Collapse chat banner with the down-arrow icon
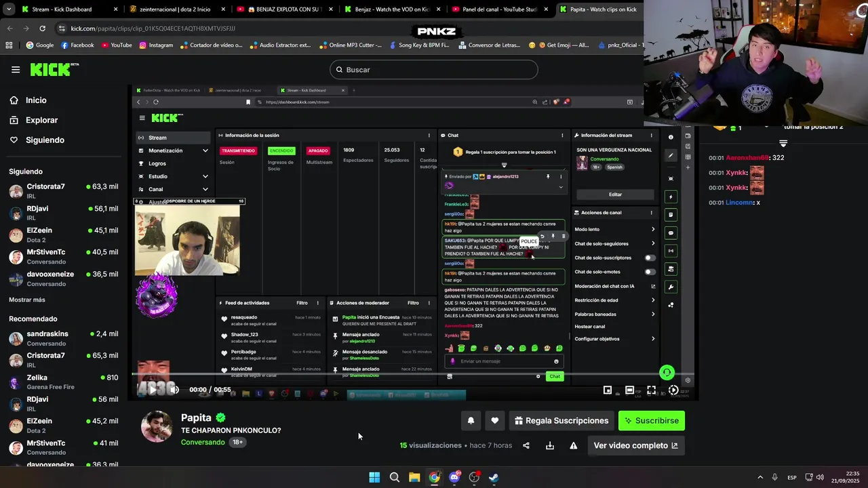Image resolution: width=868 pixels, height=488 pixels. [783, 143]
